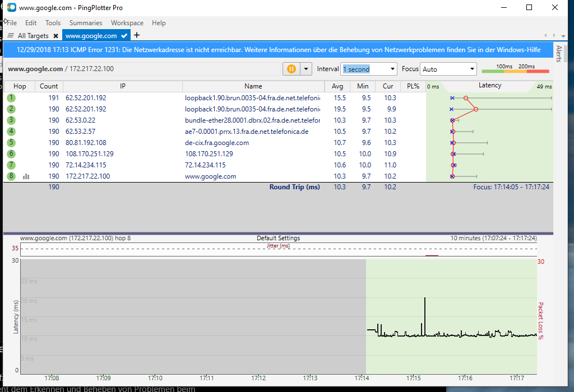Select hop 6 circle icon
The height and width of the screenshot is (392, 574).
[x=11, y=153]
